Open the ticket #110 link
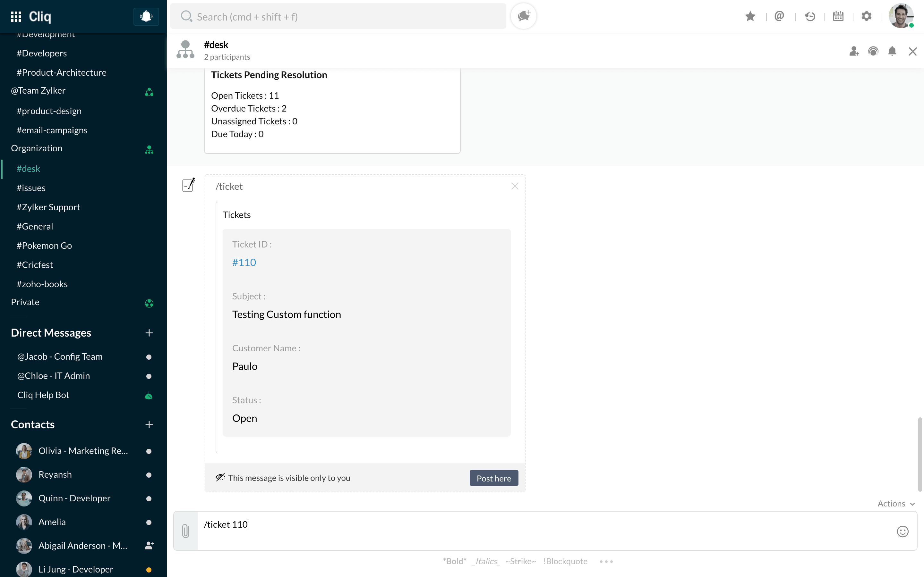Screen dimensions: 924x577 point(244,262)
